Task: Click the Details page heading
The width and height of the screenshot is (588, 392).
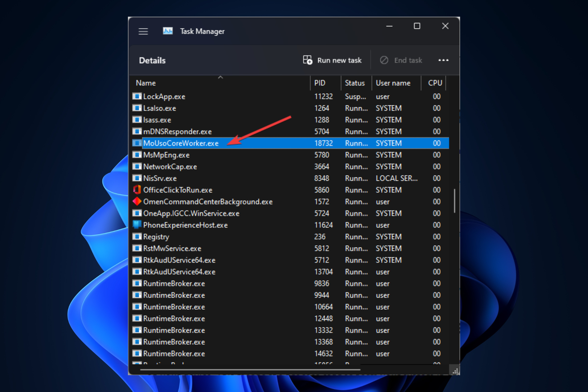Action: click(x=152, y=60)
